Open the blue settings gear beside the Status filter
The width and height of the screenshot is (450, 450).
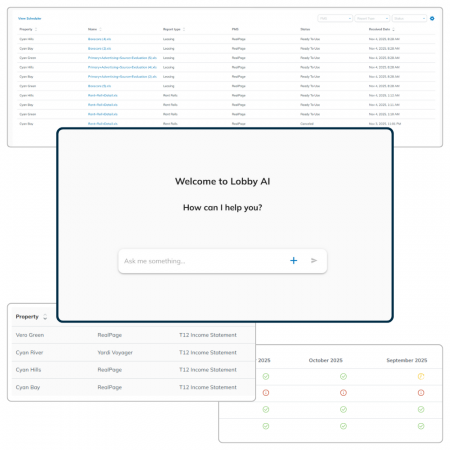(432, 18)
